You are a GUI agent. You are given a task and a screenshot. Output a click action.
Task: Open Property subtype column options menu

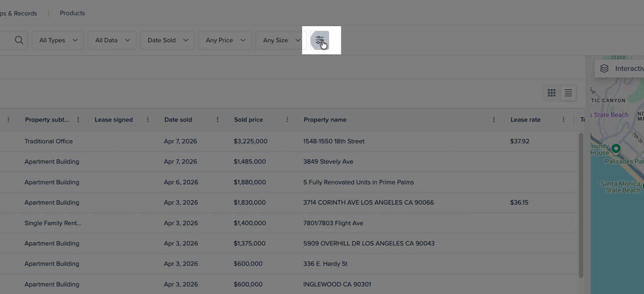point(78,120)
